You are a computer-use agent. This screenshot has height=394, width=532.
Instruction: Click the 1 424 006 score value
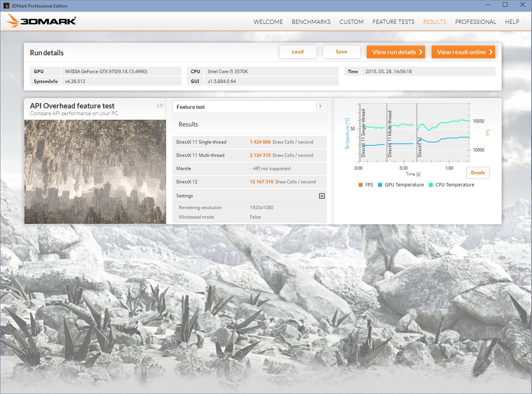pyautogui.click(x=260, y=142)
